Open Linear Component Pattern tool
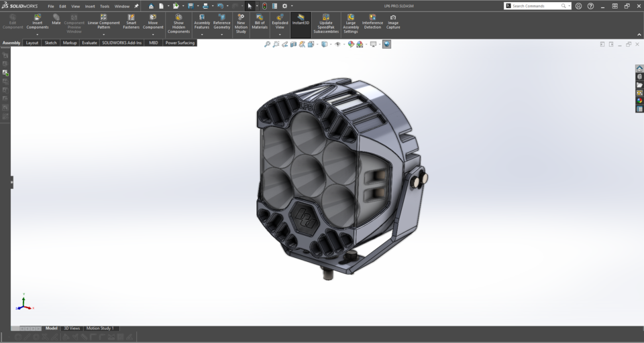 pos(103,21)
